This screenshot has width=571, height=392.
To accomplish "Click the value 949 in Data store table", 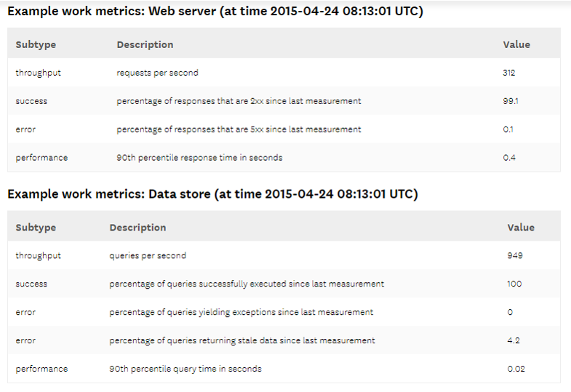I will click(x=515, y=256).
